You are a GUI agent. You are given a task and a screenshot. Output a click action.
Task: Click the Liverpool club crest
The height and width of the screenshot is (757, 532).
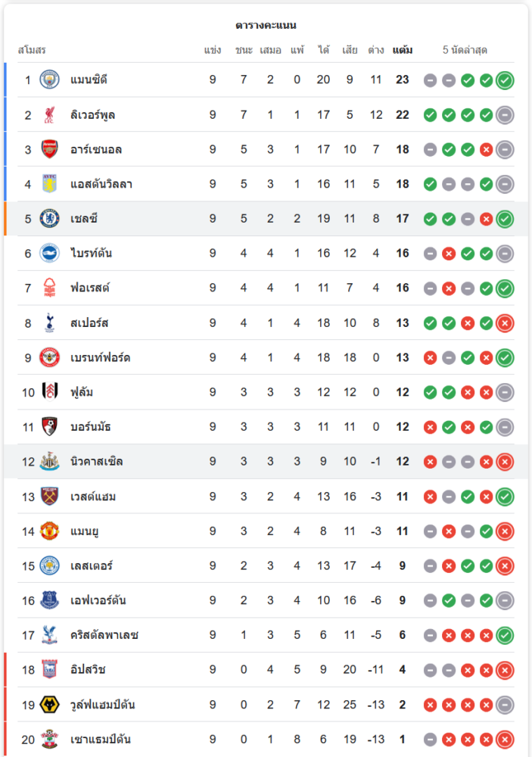click(49, 114)
